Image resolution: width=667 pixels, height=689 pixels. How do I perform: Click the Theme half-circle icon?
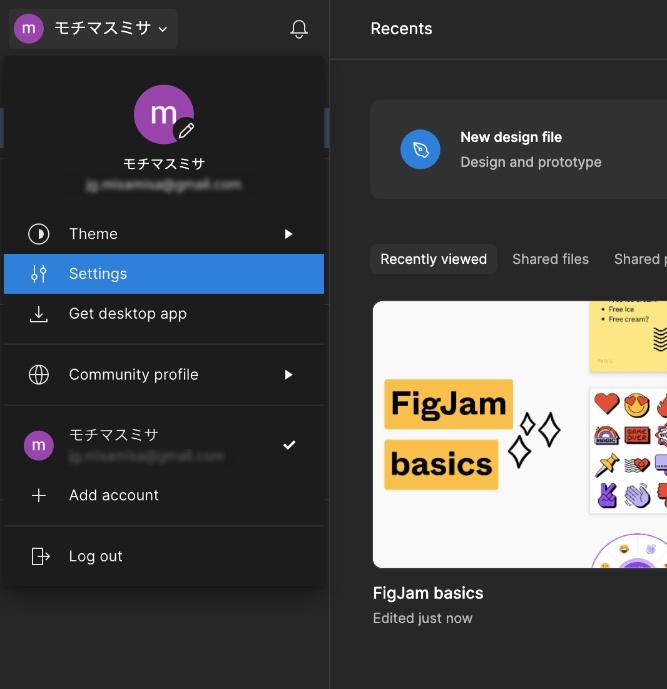click(39, 234)
